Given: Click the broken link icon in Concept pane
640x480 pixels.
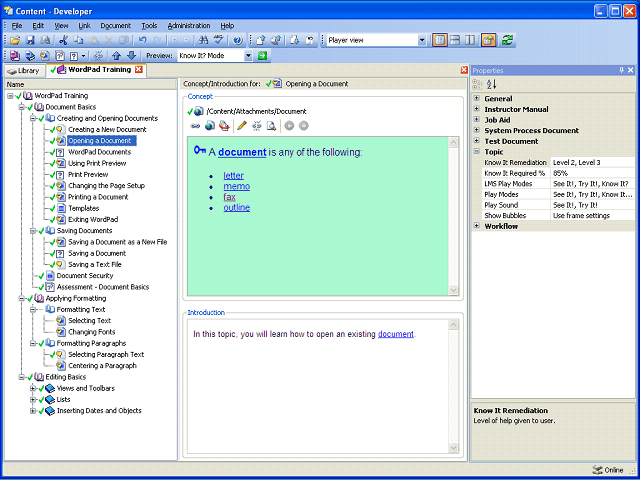Looking at the screenshot, I should pyautogui.click(x=257, y=126).
